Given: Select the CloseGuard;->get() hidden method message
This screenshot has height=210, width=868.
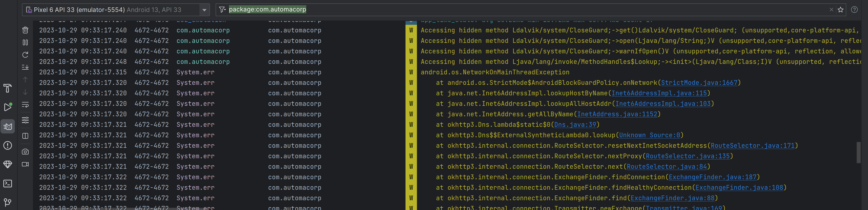Looking at the screenshot, I should 640,30.
